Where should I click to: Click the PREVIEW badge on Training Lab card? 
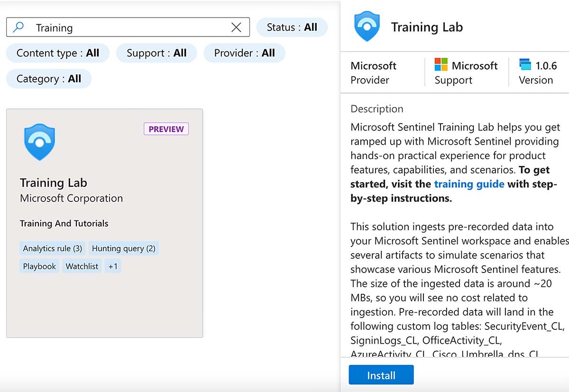coord(166,129)
